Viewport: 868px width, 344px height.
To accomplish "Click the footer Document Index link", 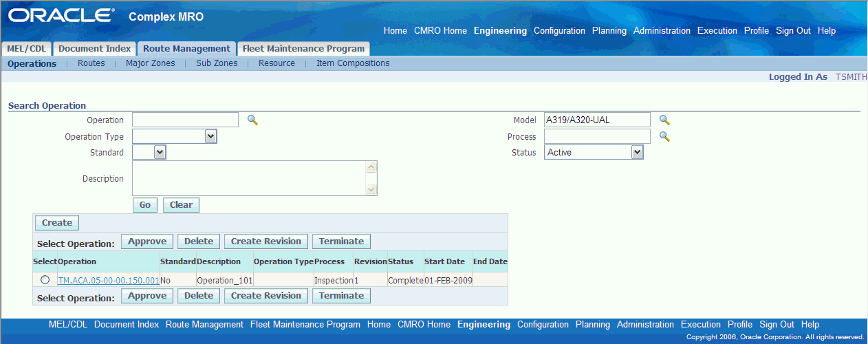I will 127,325.
